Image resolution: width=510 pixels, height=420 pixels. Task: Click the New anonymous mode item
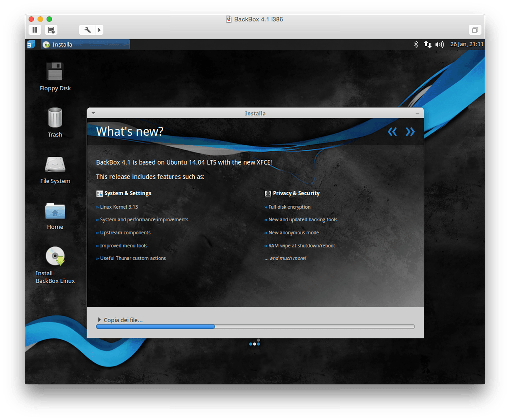coord(293,232)
